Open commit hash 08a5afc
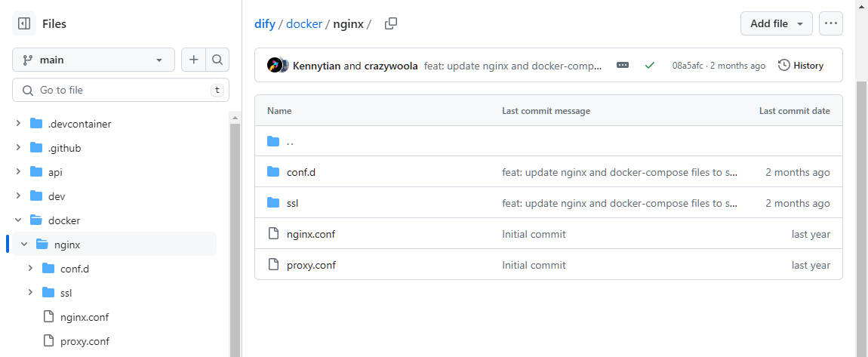The image size is (868, 357). [688, 66]
